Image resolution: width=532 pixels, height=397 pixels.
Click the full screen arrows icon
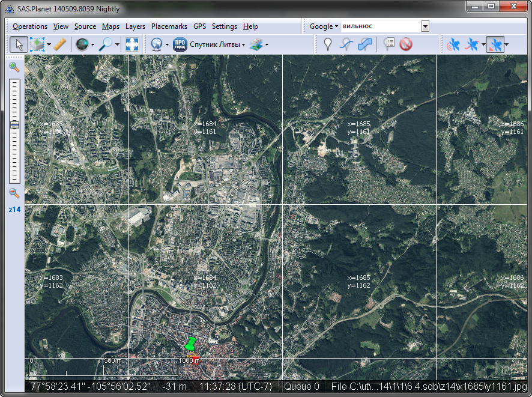click(132, 44)
